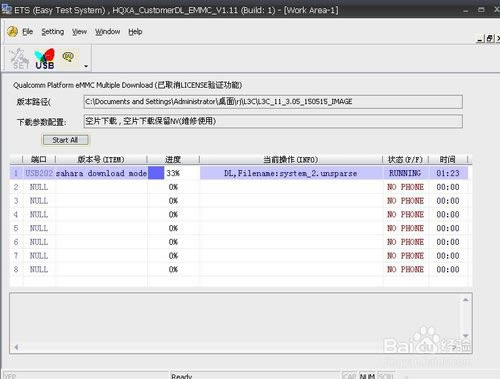
Task: Open the View menu
Action: point(79,32)
